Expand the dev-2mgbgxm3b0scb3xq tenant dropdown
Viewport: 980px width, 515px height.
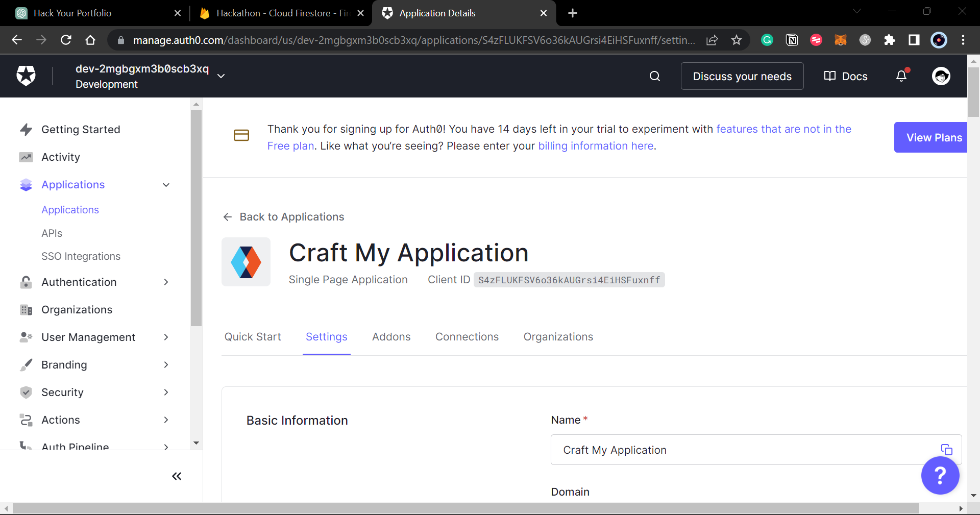[x=220, y=76]
